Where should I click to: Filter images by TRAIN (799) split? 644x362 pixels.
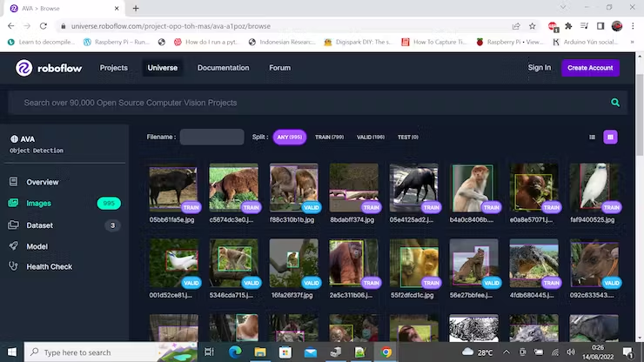point(329,137)
